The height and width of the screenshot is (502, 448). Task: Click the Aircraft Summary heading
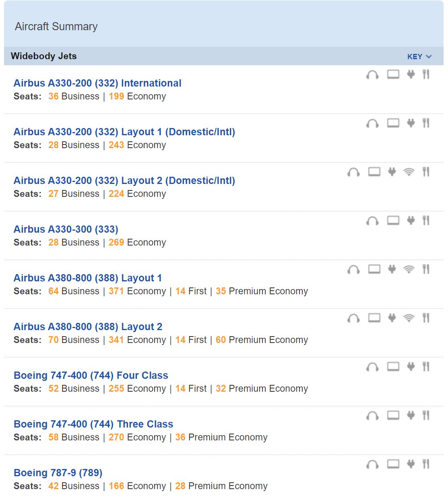56,27
